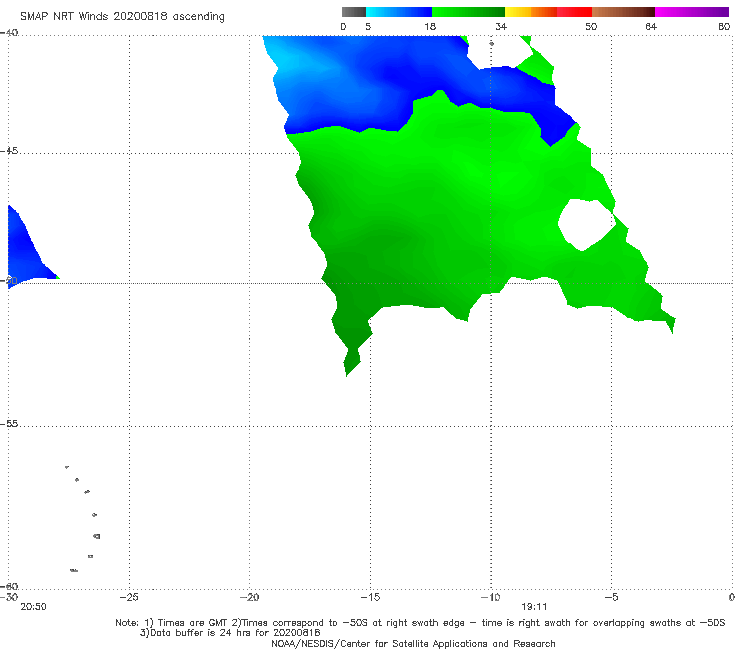Click the red segment of the color scale

click(574, 12)
